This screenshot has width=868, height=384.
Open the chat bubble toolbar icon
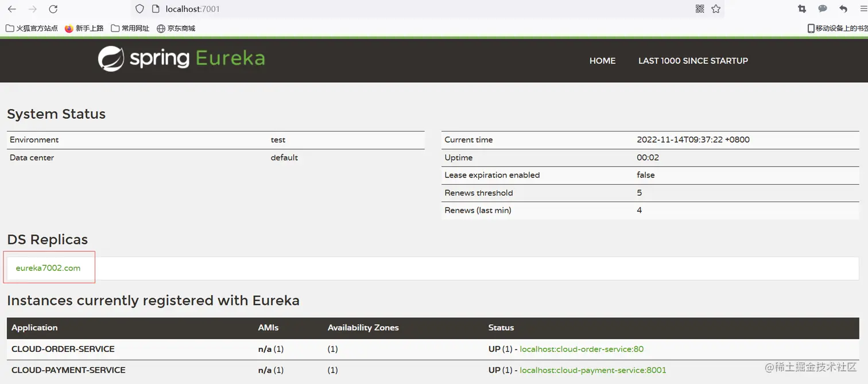pyautogui.click(x=823, y=9)
